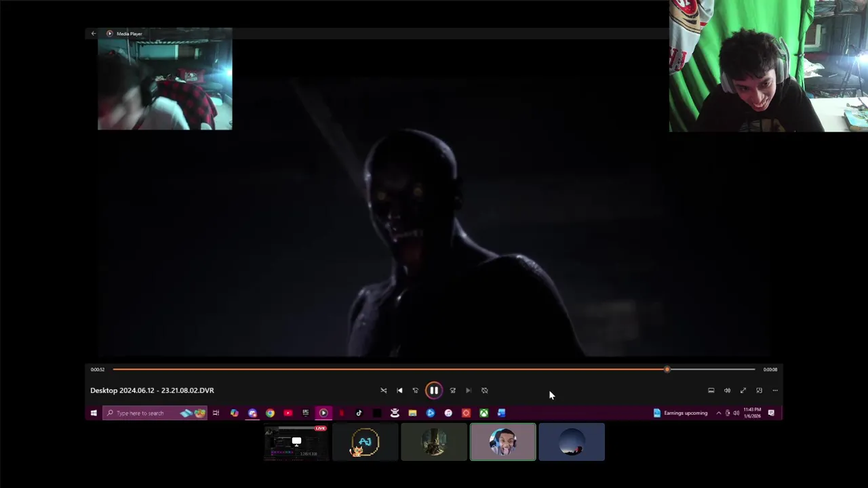Open File Explorer from the taskbar

[412, 413]
